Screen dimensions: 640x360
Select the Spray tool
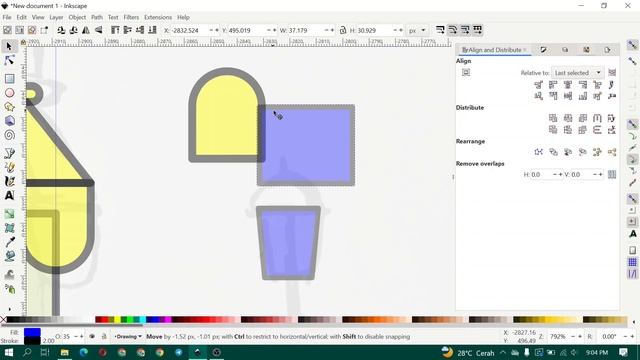(9, 289)
